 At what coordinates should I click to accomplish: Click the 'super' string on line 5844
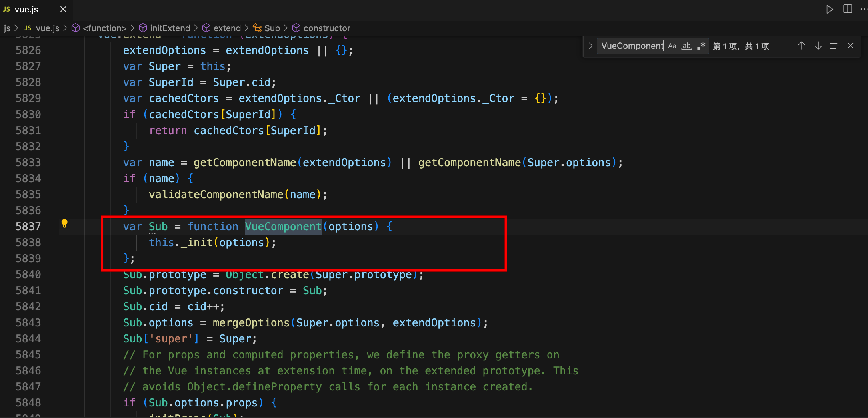(x=171, y=339)
